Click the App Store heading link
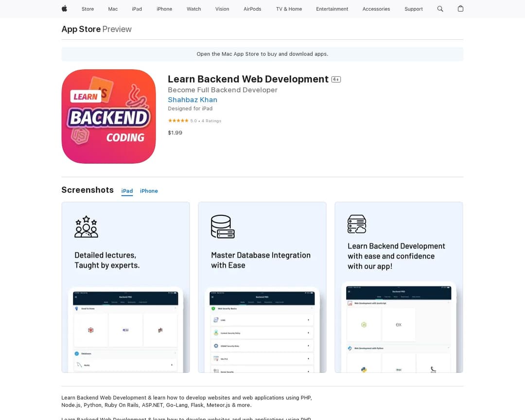Image resolution: width=525 pixels, height=420 pixels. [x=81, y=29]
